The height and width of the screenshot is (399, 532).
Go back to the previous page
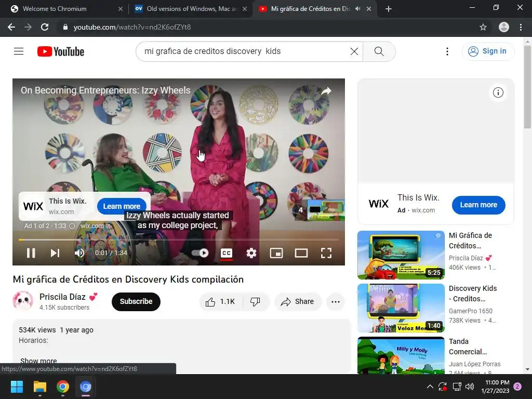point(11,27)
